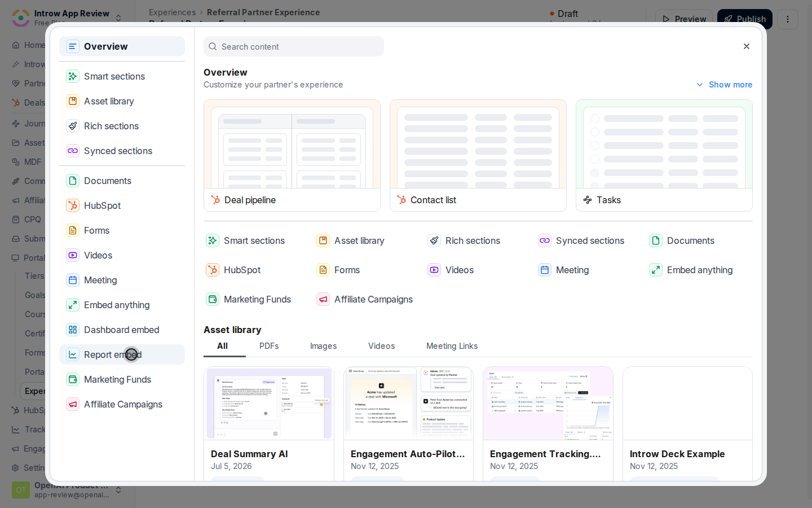812x508 pixels.
Task: Select Asset library sidebar icon
Action: [73, 101]
